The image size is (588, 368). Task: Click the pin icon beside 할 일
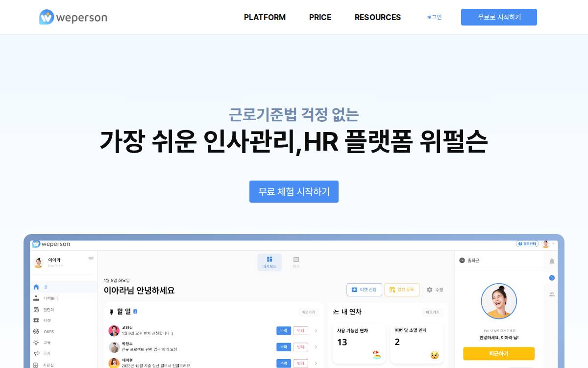pyautogui.click(x=112, y=312)
